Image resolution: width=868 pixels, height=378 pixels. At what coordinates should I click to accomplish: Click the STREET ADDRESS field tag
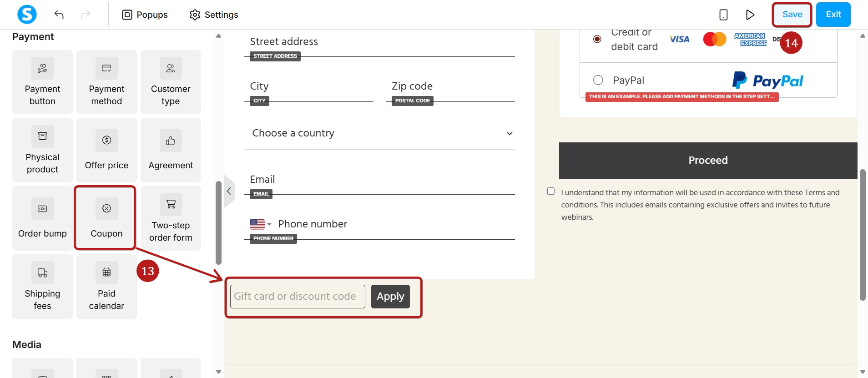click(x=275, y=56)
